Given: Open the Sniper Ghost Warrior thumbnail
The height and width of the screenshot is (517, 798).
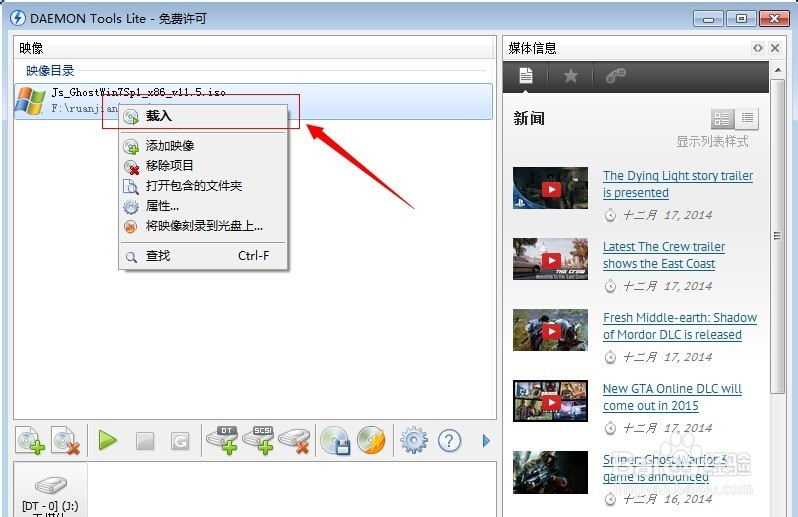Looking at the screenshot, I should (x=550, y=472).
